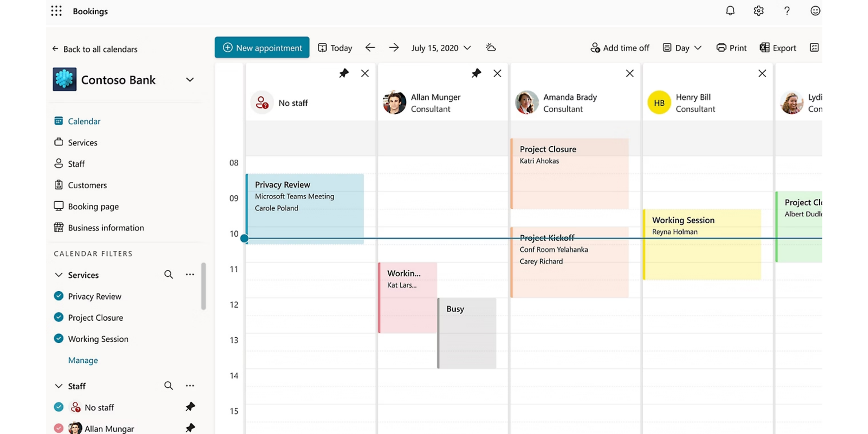
Task: Select the Busy block
Action: (467, 333)
